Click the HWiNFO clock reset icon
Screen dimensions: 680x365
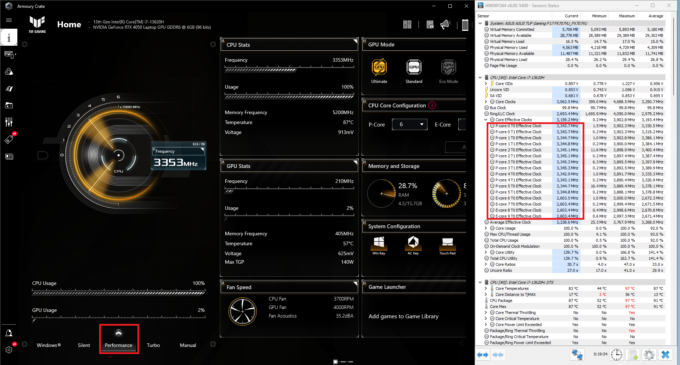pos(616,355)
